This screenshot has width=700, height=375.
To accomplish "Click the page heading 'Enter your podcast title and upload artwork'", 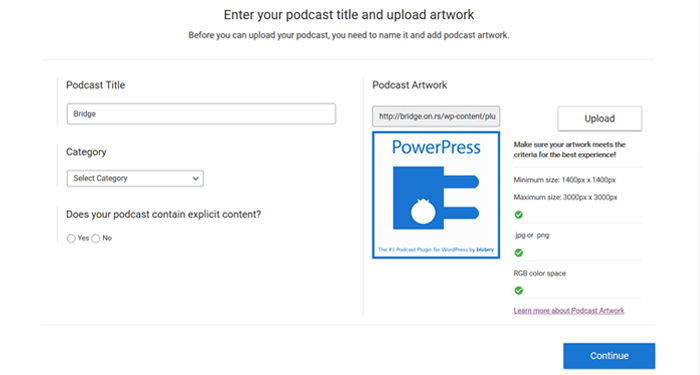I will [349, 15].
